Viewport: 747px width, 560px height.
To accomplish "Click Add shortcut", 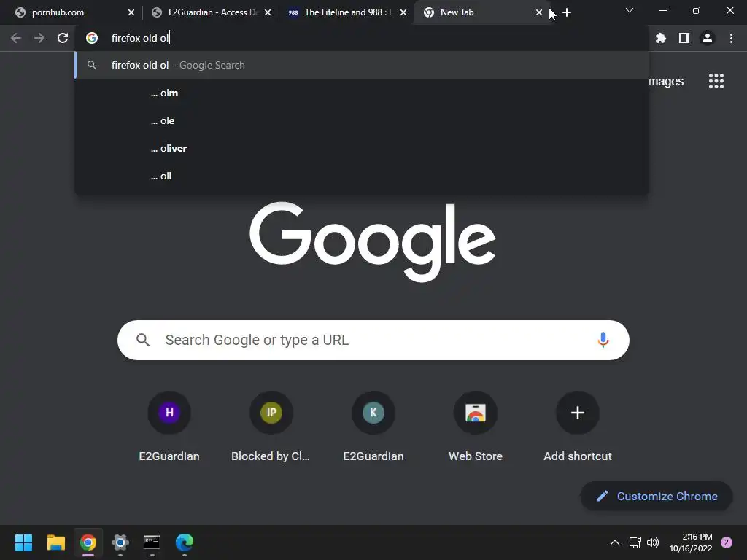I will (x=578, y=426).
